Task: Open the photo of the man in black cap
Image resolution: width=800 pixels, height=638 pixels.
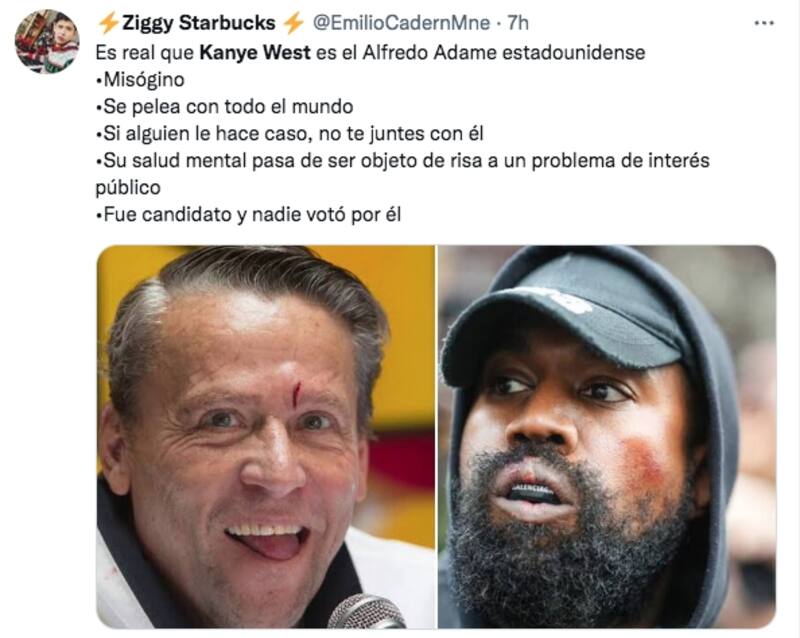Action: 607,437
